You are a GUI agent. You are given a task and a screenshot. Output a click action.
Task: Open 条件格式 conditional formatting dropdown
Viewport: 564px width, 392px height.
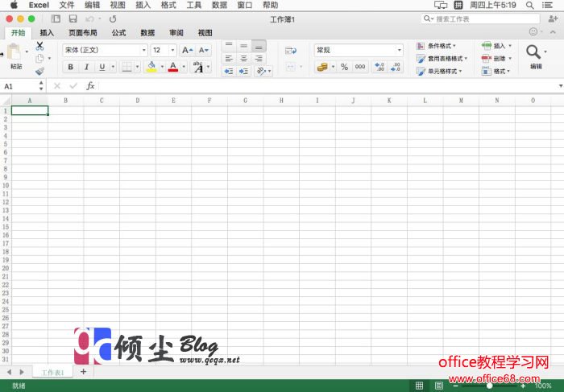pyautogui.click(x=436, y=46)
